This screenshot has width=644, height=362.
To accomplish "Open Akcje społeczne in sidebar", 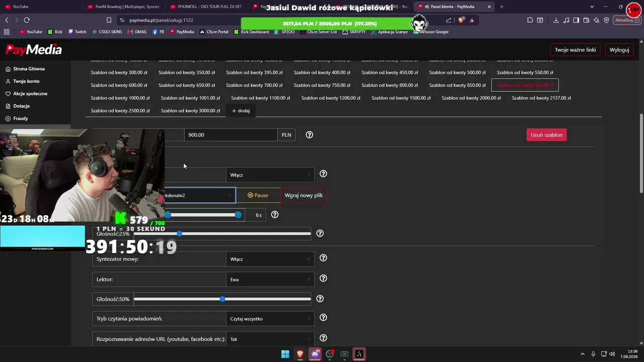I will (x=30, y=94).
